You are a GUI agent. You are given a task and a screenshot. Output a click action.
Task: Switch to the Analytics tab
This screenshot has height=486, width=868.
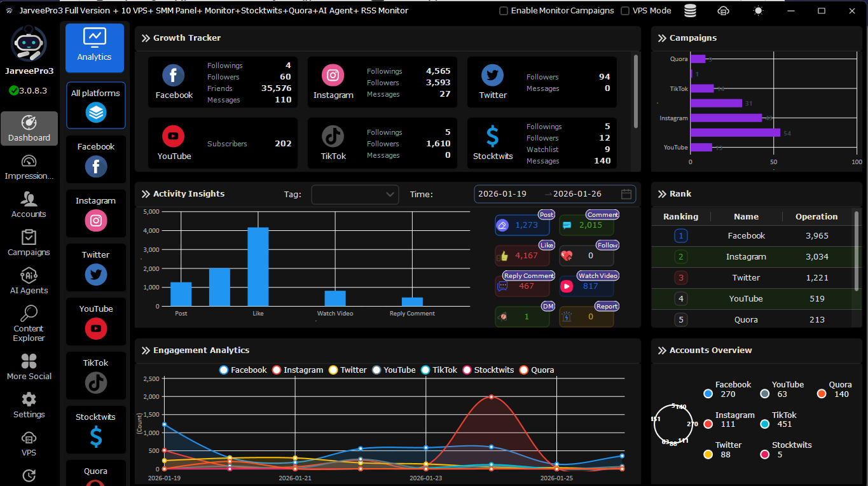pyautogui.click(x=95, y=48)
